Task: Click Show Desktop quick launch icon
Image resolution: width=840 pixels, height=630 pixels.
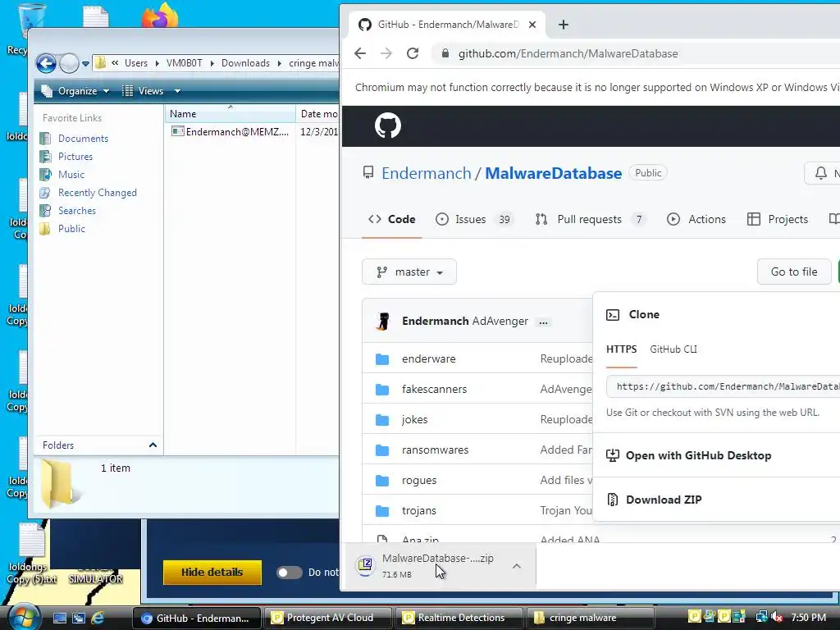Action: (x=59, y=618)
